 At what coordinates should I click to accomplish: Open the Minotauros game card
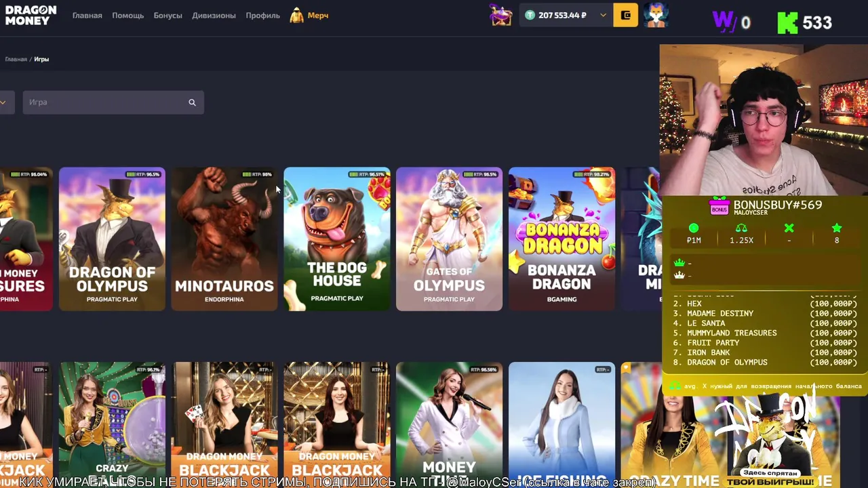click(x=224, y=239)
